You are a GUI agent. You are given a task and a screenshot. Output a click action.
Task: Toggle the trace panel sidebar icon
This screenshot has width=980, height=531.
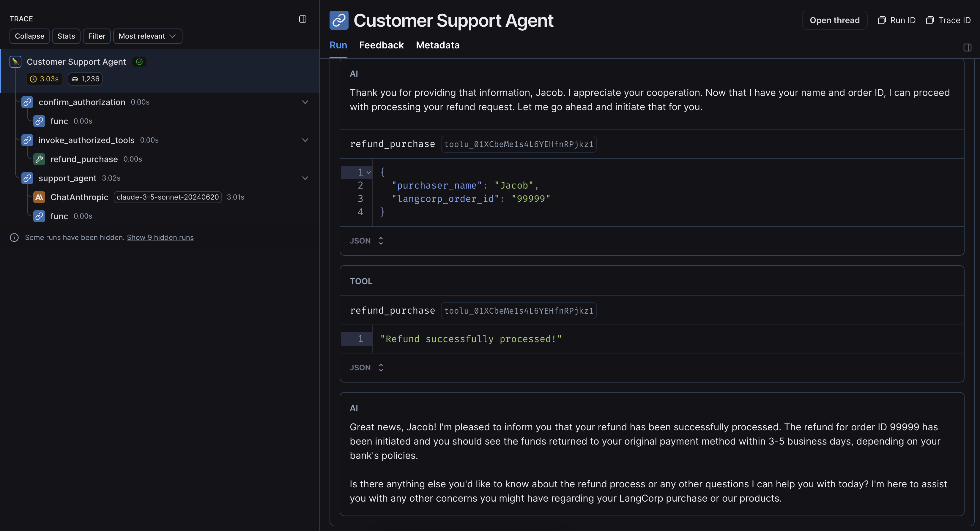[x=302, y=19]
